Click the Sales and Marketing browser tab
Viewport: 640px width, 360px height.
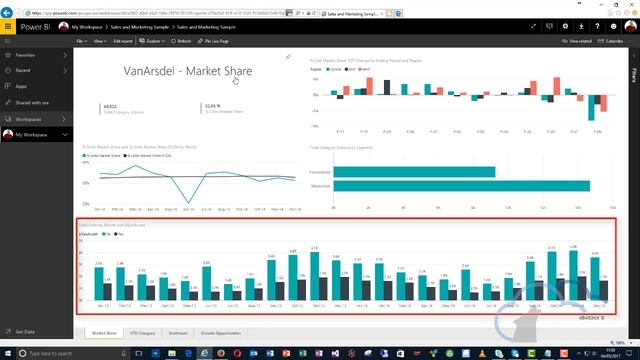[x=352, y=13]
